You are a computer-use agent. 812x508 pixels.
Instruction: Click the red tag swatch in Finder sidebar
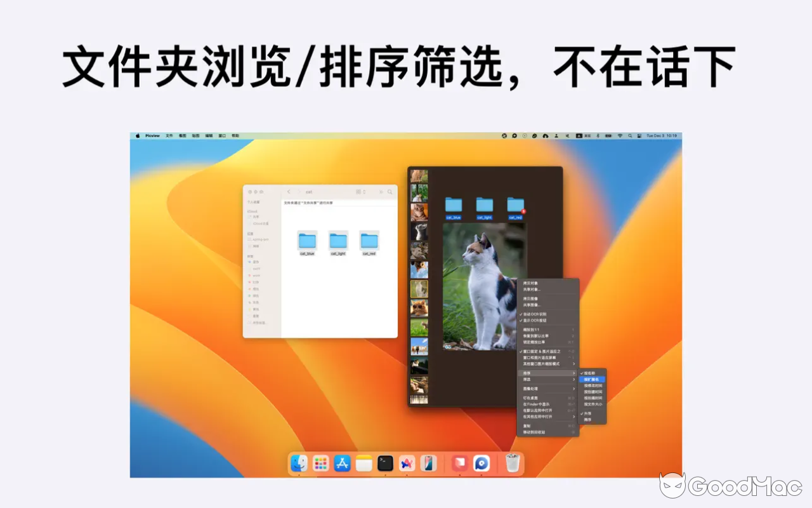(x=250, y=282)
